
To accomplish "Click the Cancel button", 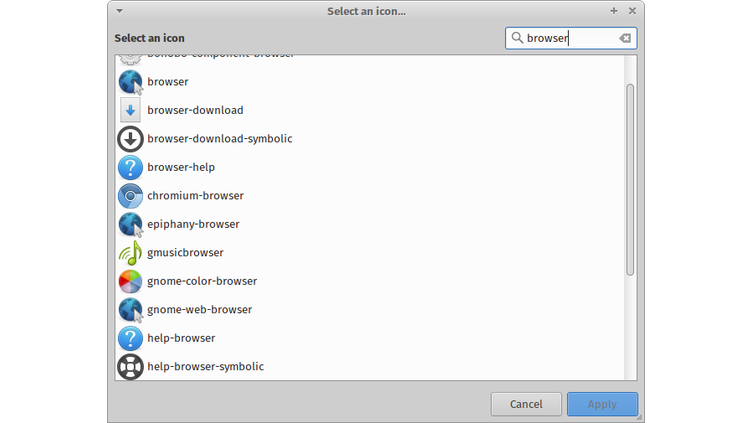I will click(526, 404).
